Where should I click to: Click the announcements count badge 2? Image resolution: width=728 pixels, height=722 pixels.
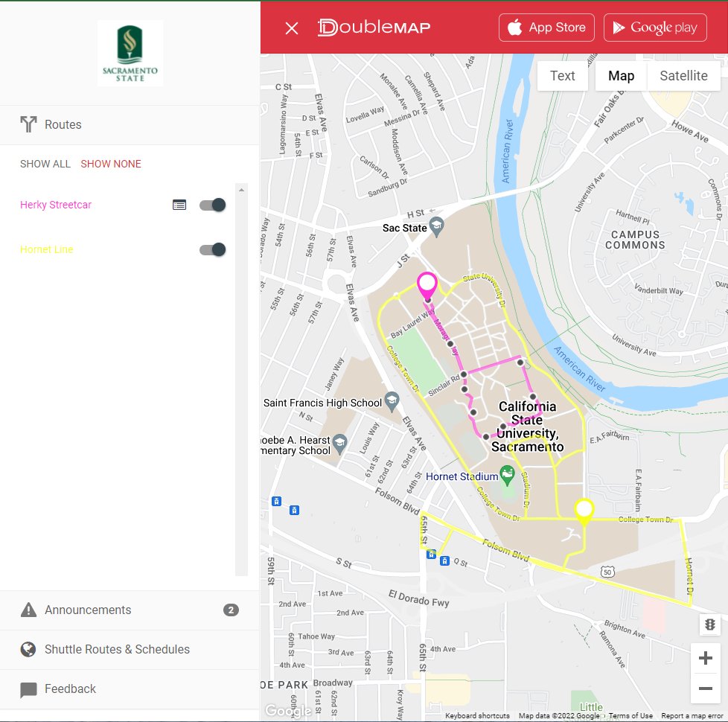tap(231, 610)
